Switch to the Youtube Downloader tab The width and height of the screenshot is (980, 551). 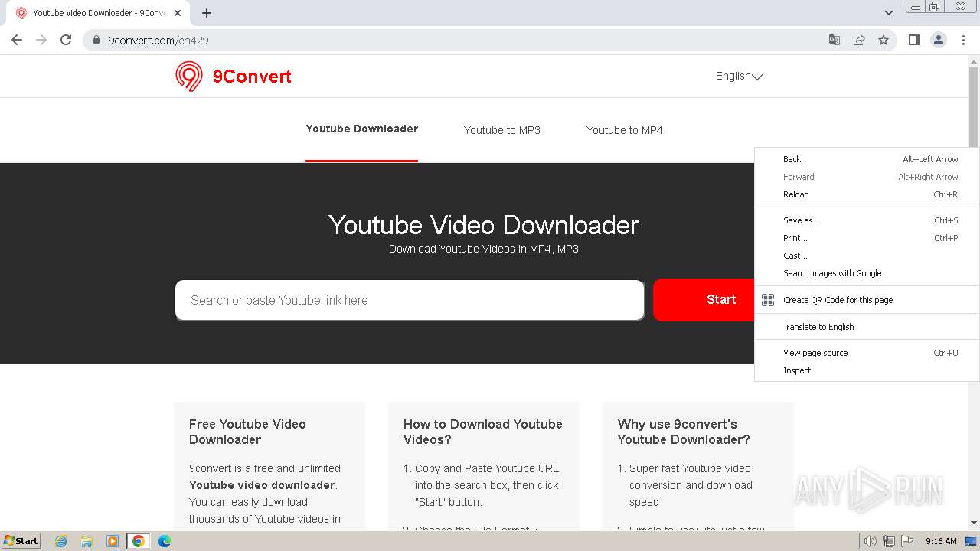tap(361, 129)
